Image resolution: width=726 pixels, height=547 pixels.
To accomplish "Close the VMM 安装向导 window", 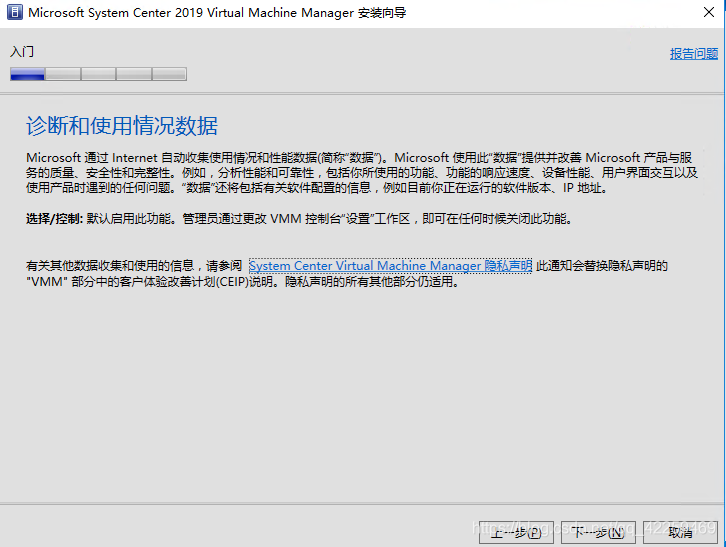I will [x=709, y=13].
